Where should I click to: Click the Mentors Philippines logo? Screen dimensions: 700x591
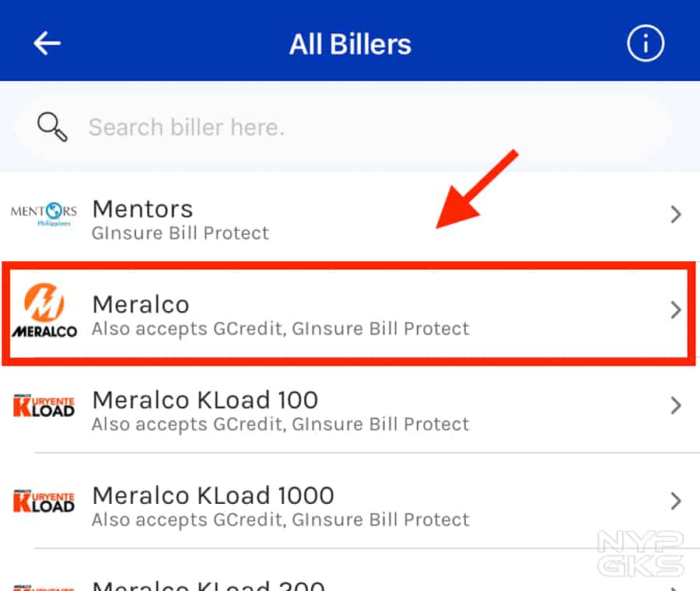click(44, 214)
